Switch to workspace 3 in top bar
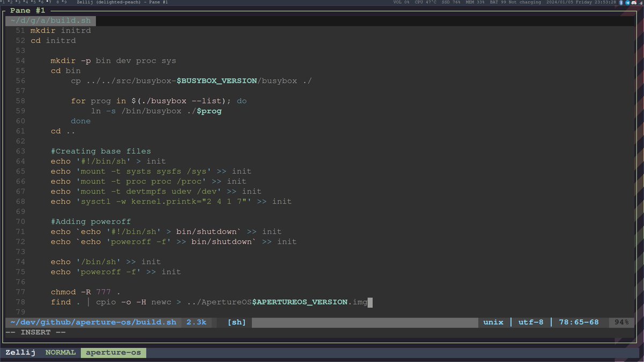 pos(18,2)
